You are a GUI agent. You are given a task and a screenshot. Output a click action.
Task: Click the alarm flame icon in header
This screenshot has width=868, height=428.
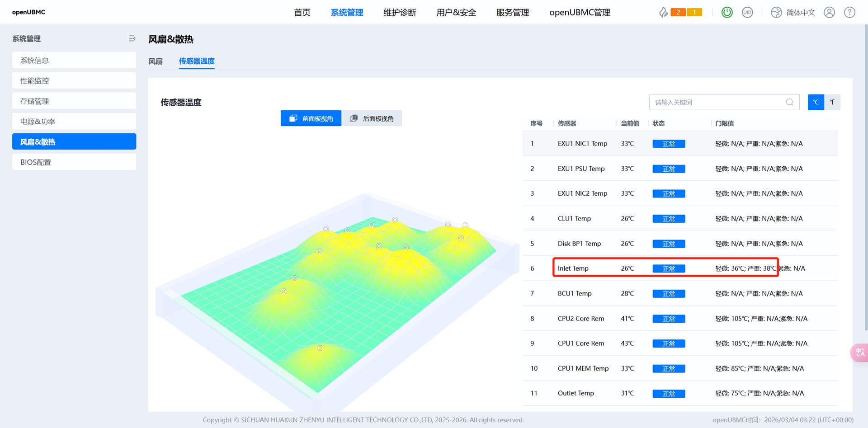pos(663,12)
